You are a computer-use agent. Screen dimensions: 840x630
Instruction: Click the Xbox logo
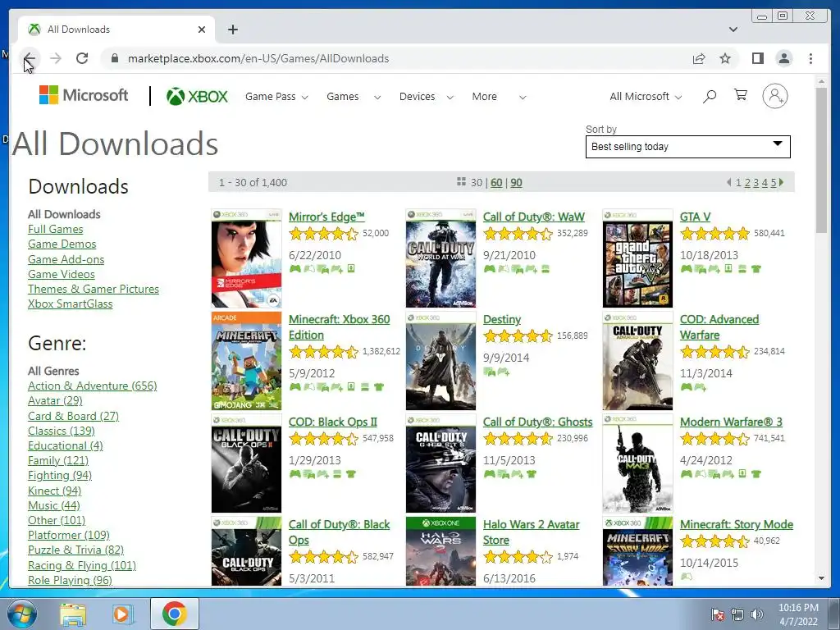(197, 97)
